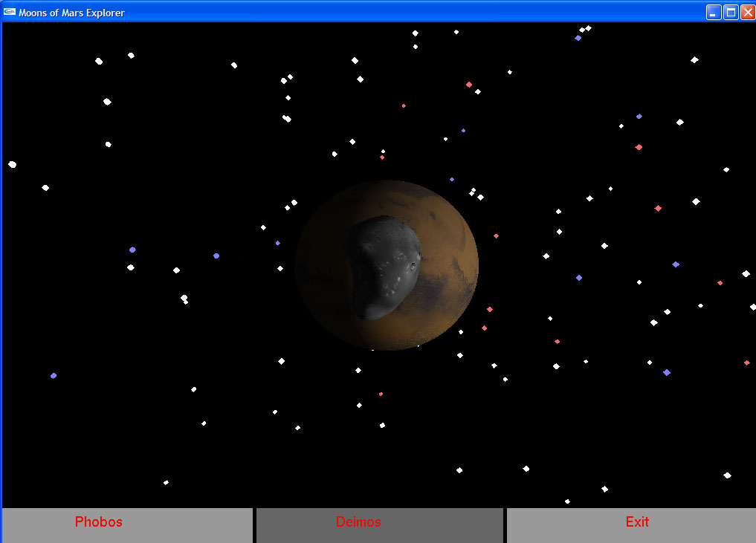This screenshot has width=756, height=543.
Task: Click the white star at the far left edge
Action: [12, 164]
